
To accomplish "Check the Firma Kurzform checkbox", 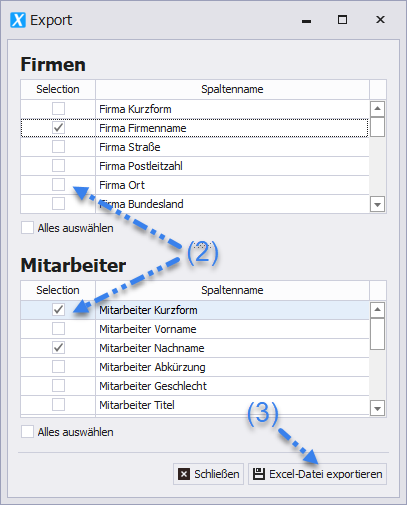I will click(58, 109).
